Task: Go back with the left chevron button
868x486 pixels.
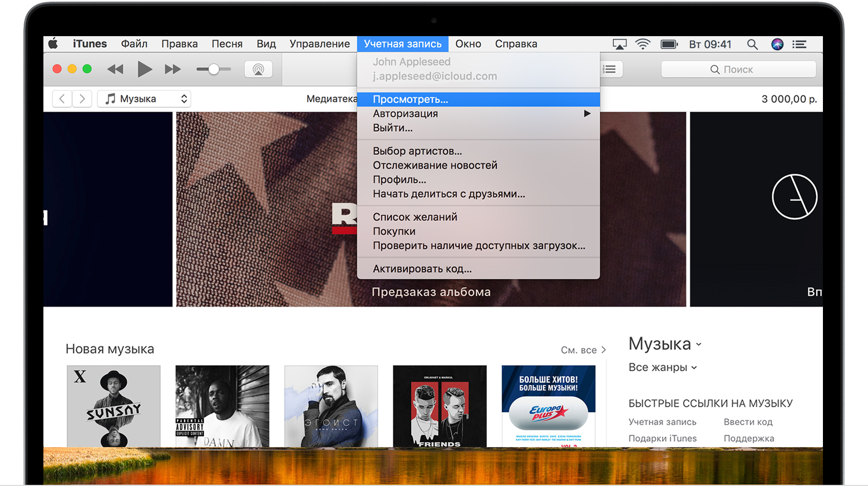Action: click(62, 99)
